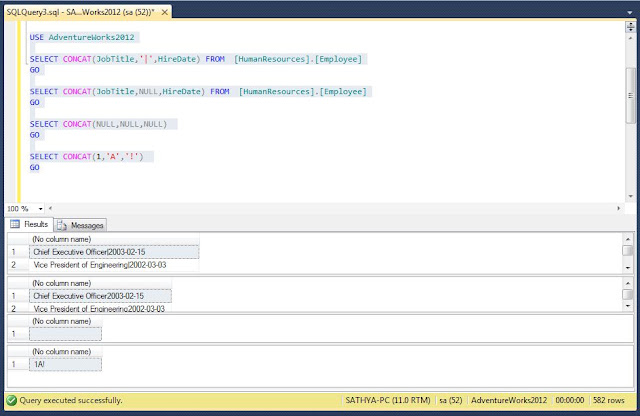
Task: Switch to the Messages tab
Action: pos(80,225)
